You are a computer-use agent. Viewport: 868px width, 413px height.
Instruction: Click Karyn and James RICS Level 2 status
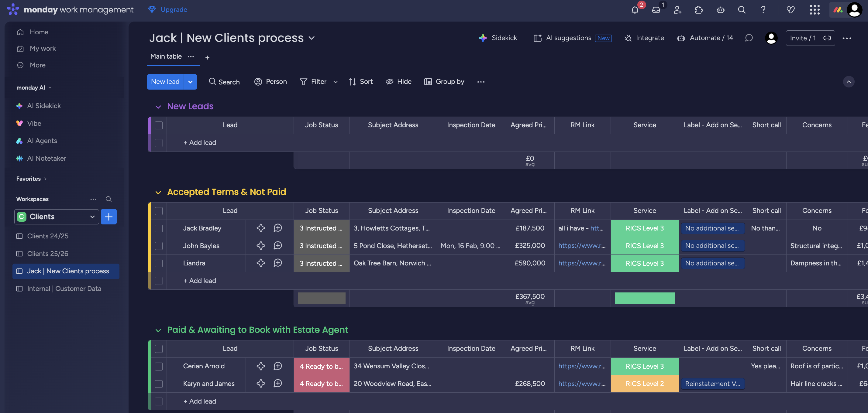[644, 384]
